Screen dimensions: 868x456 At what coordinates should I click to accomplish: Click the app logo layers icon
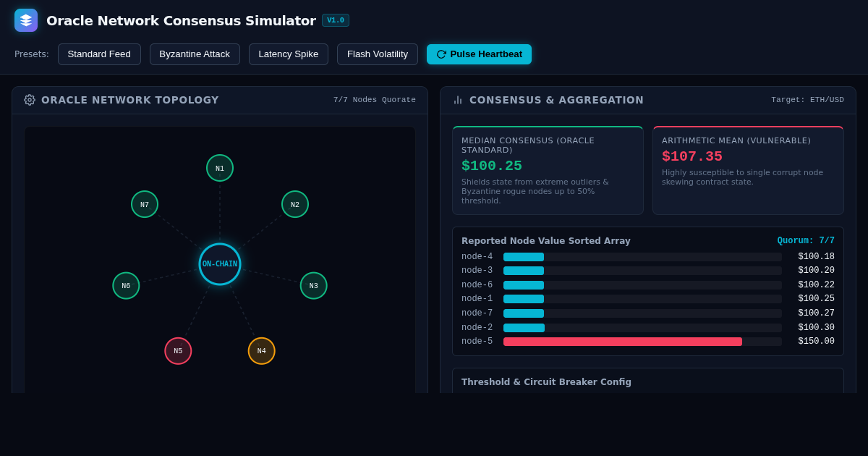click(26, 20)
